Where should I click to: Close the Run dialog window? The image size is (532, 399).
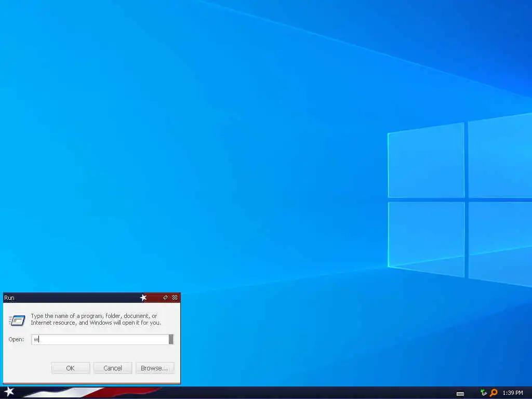pyautogui.click(x=175, y=298)
